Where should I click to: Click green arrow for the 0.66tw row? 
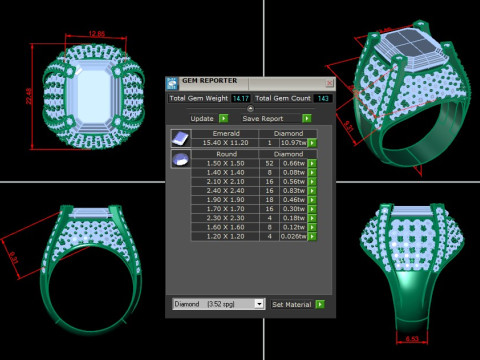312,163
